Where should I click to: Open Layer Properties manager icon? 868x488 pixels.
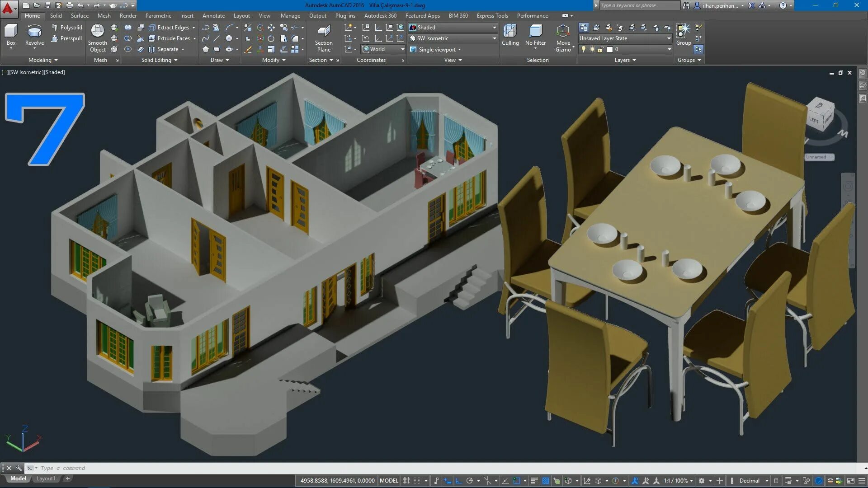[584, 28]
